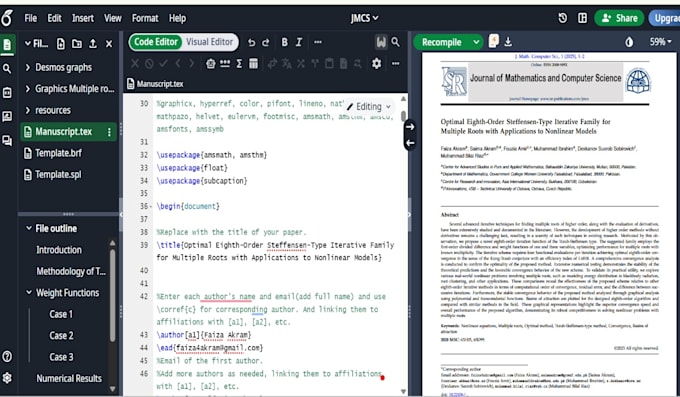This screenshot has height=397, width=680.
Task: Open the 59% zoom dropdown
Action: pyautogui.click(x=660, y=42)
